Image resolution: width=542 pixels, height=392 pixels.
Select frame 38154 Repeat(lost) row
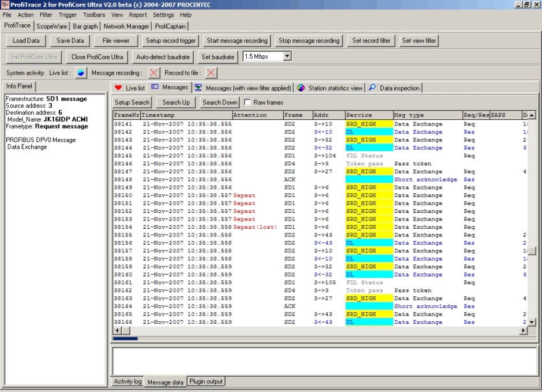point(255,227)
